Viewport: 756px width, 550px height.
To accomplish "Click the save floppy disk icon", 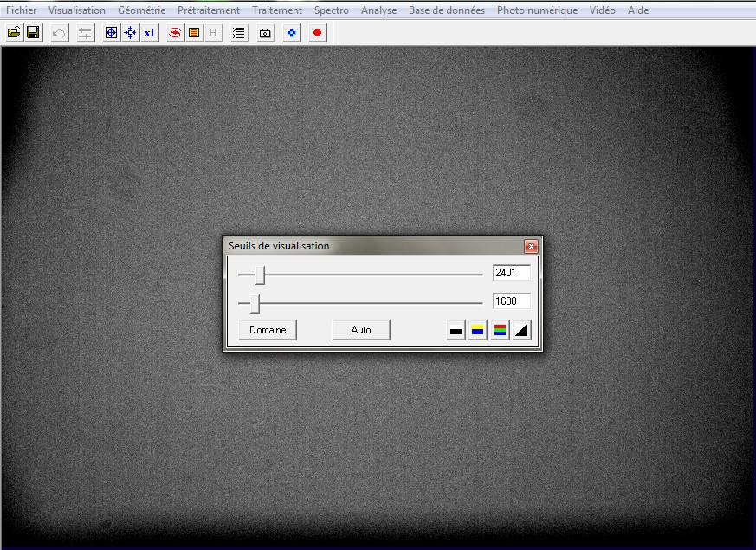I will 33,33.
